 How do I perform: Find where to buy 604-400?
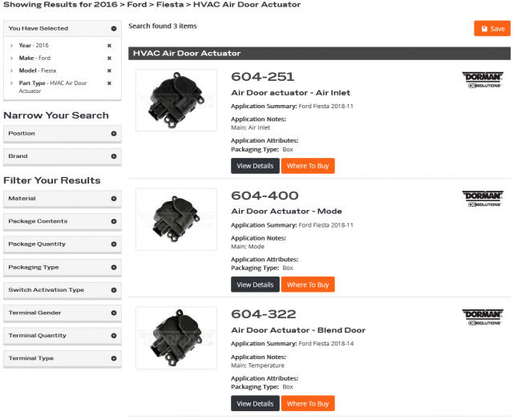307,285
